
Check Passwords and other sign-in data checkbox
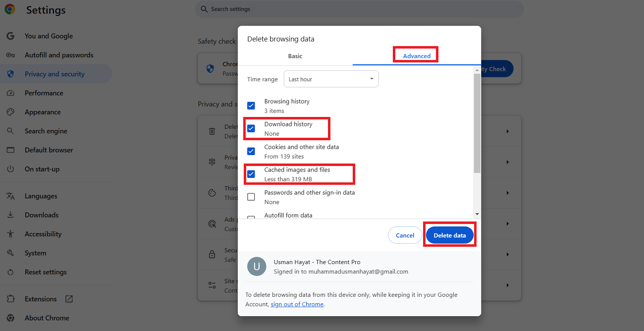click(x=251, y=197)
